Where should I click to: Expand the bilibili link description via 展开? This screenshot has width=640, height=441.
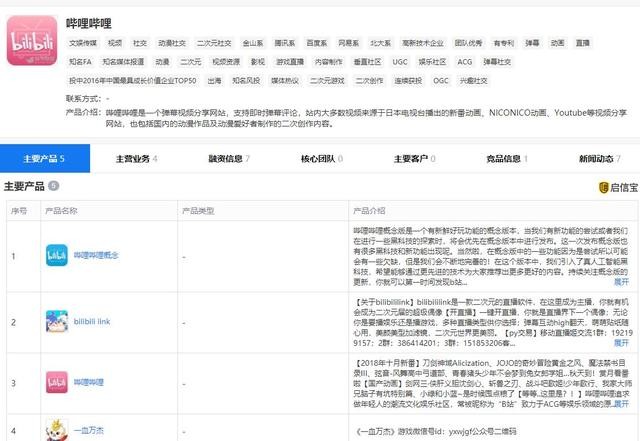621,341
